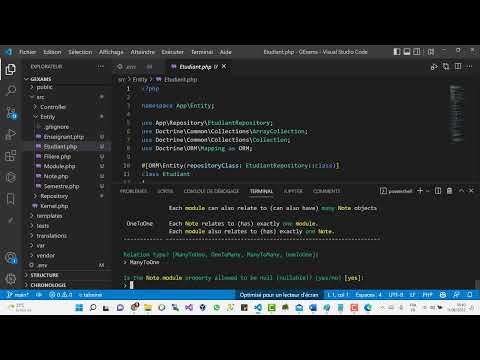The image size is (480, 360).
Task: Open the Accounts icon in activity bar
Action: [x=11, y=257]
